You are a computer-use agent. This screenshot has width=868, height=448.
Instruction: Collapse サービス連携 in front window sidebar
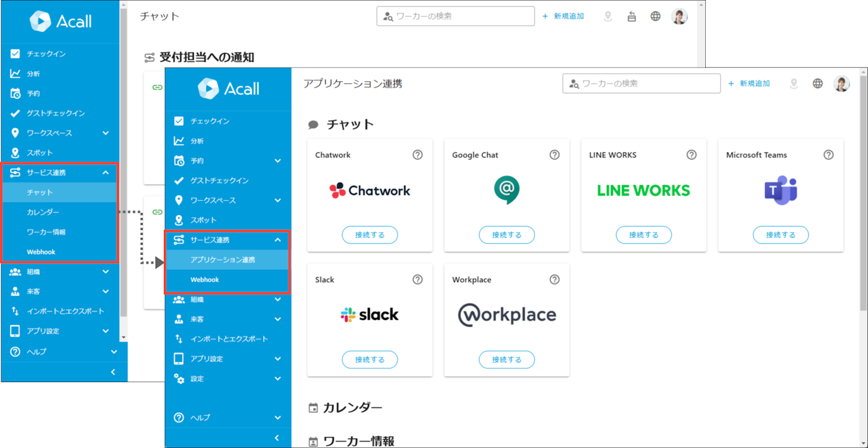pyautogui.click(x=277, y=240)
